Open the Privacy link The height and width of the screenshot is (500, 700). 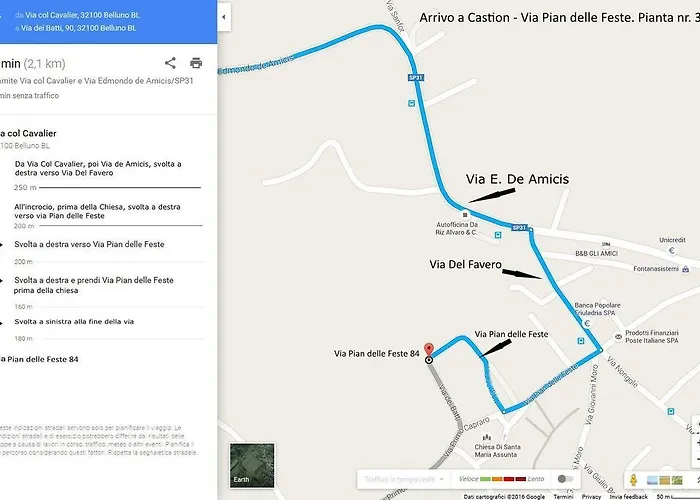tap(591, 496)
